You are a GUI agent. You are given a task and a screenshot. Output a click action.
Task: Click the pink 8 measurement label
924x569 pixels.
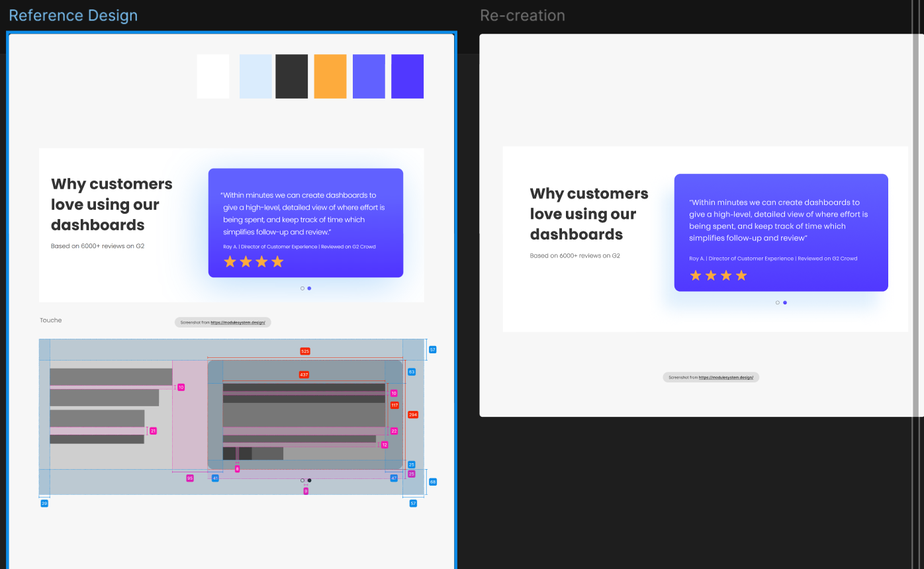coord(237,468)
